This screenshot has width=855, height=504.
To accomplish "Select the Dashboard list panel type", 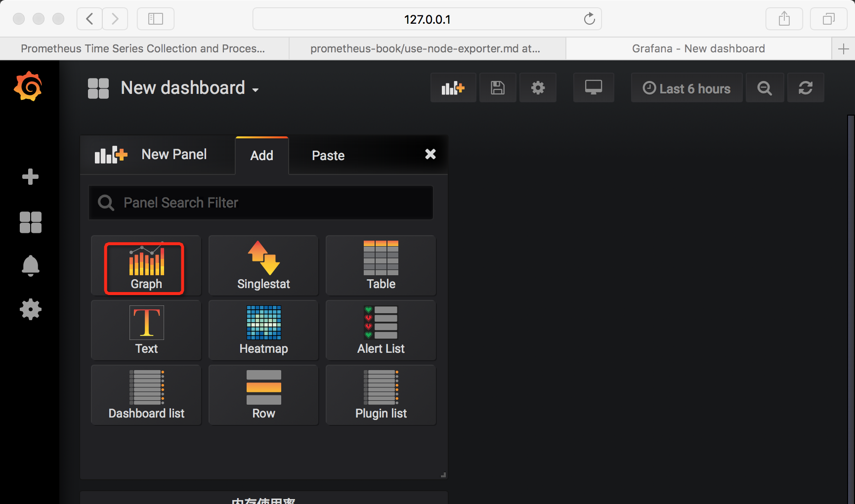I will point(146,395).
